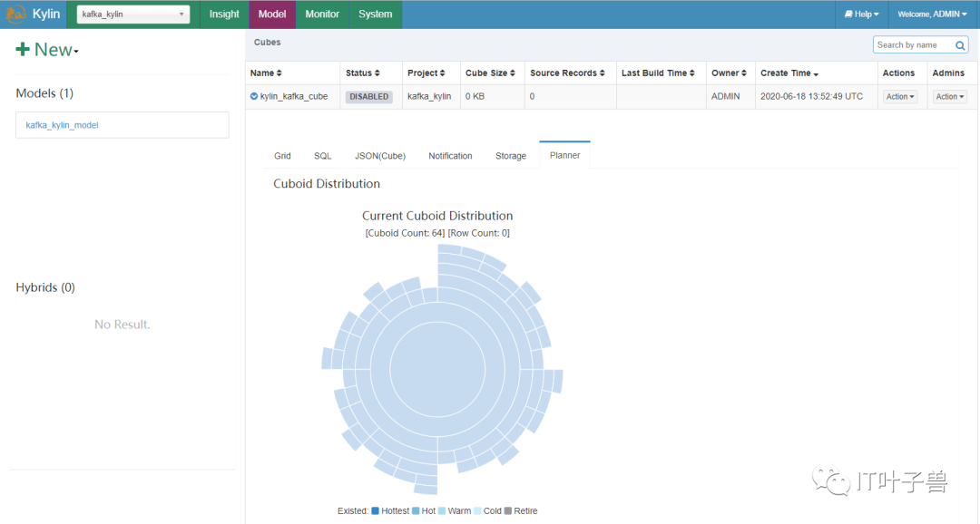Viewport: 980px width, 524px height.
Task: Click the Current Cuboid Distribution title
Action: 437,216
